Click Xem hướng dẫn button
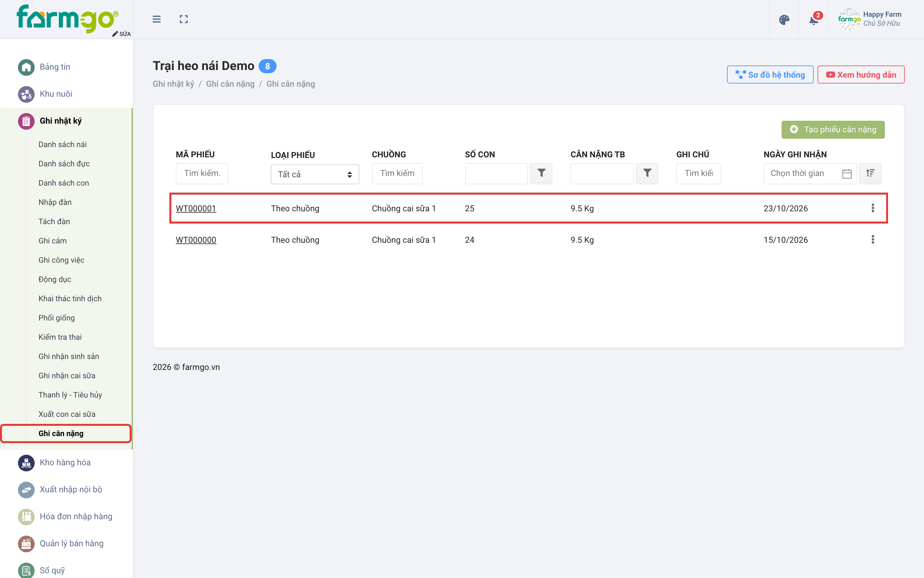The width and height of the screenshot is (924, 578). pos(860,74)
